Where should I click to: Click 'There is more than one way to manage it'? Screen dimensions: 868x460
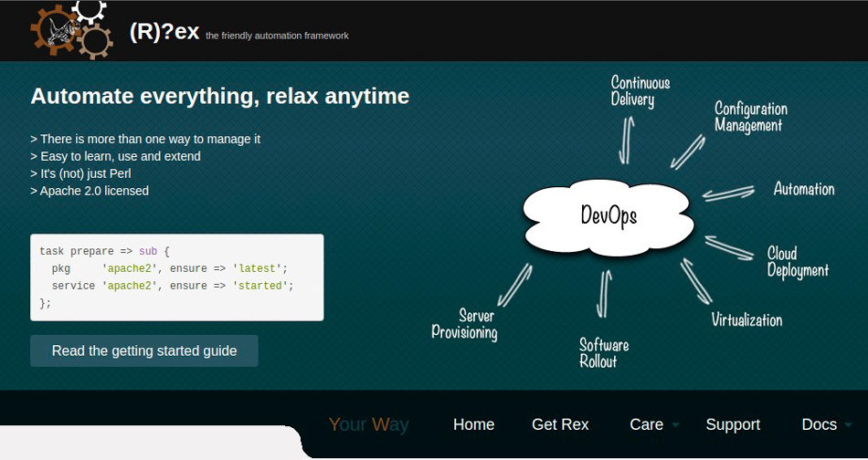point(145,139)
